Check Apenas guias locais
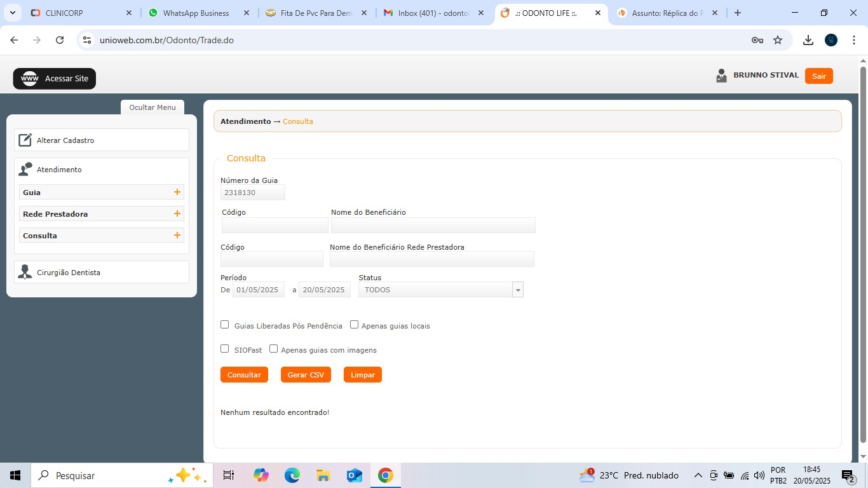This screenshot has height=488, width=868. click(x=355, y=325)
